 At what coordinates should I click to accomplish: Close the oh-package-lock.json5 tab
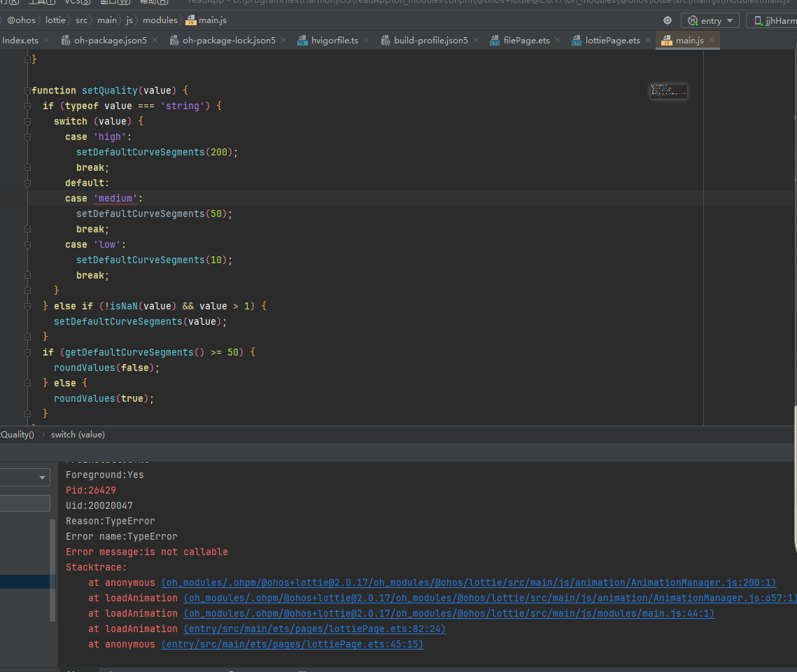click(x=283, y=41)
